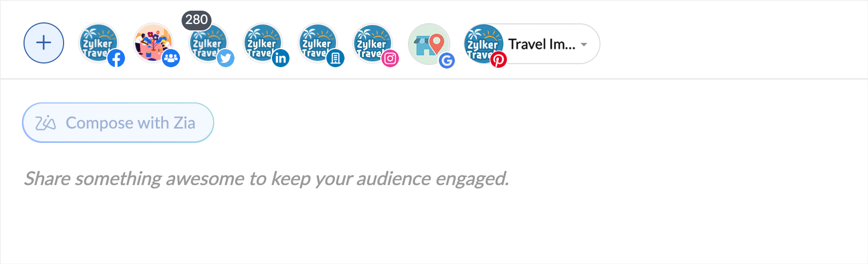Select the LinkedIn company page channel avatar
The image size is (868, 264).
point(317,43)
